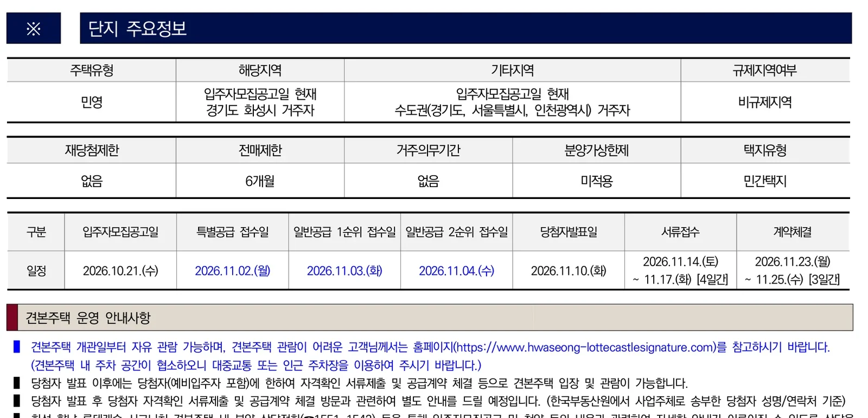868x418 pixels.
Task: Select the 규제지역여부 column header
Action: [765, 70]
